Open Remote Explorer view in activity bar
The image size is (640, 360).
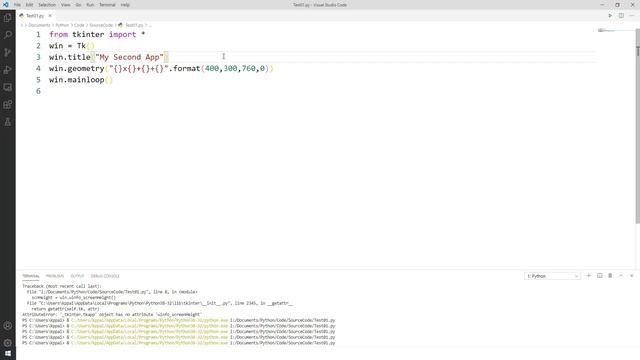point(8,87)
